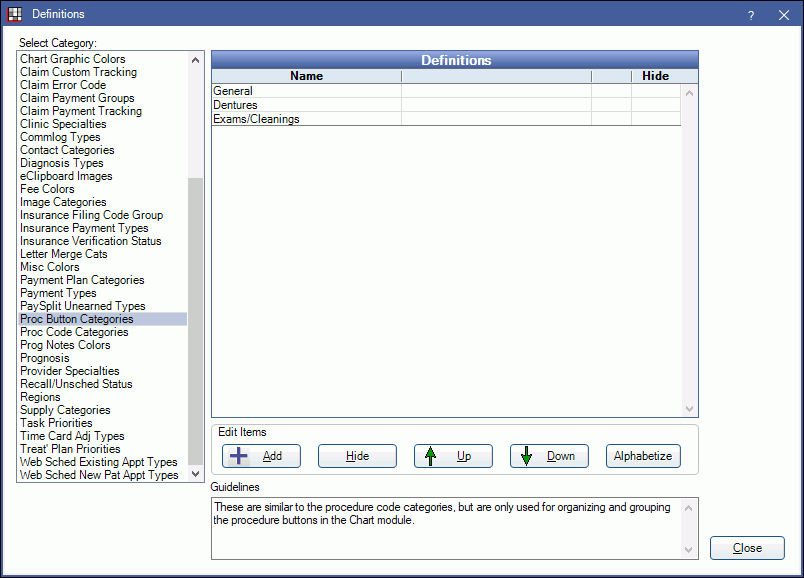Click the Add button's plus icon
The height and width of the screenshot is (578, 804).
click(x=238, y=455)
